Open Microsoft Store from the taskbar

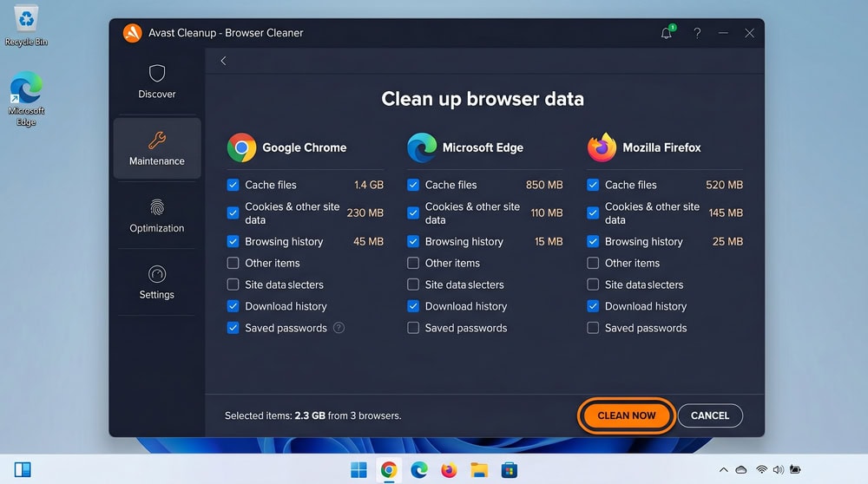click(510, 470)
